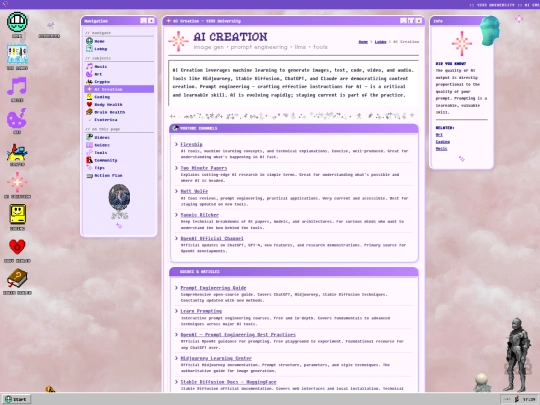The width and height of the screenshot is (540, 405).
Task: Jump to Community section from Navigation panel
Action: pyautogui.click(x=119, y=160)
